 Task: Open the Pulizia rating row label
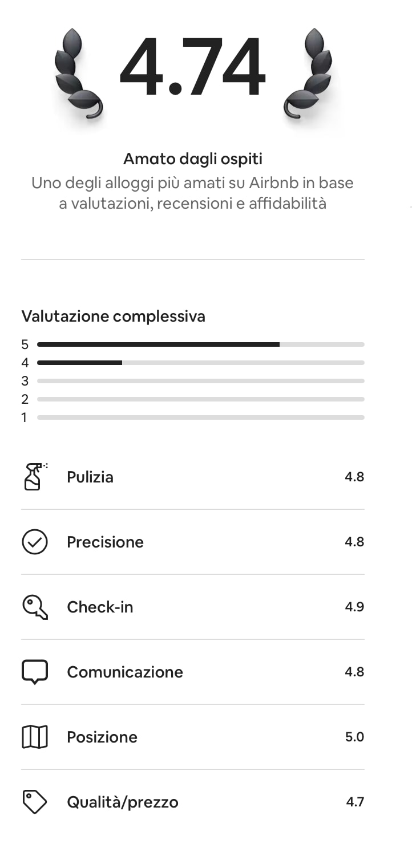click(x=90, y=477)
